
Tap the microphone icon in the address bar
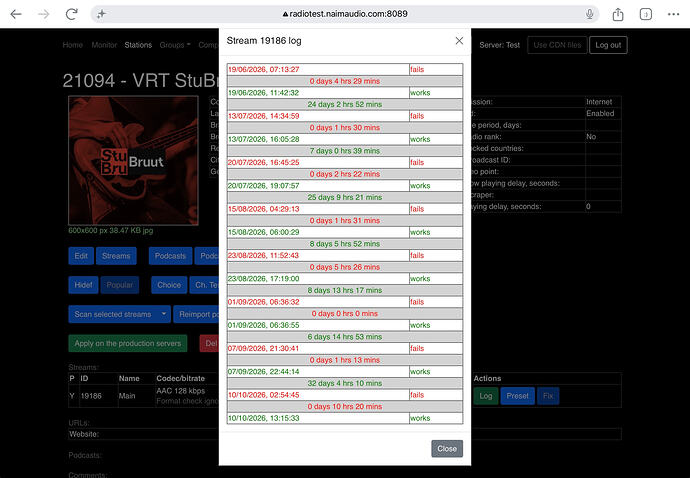coord(590,14)
